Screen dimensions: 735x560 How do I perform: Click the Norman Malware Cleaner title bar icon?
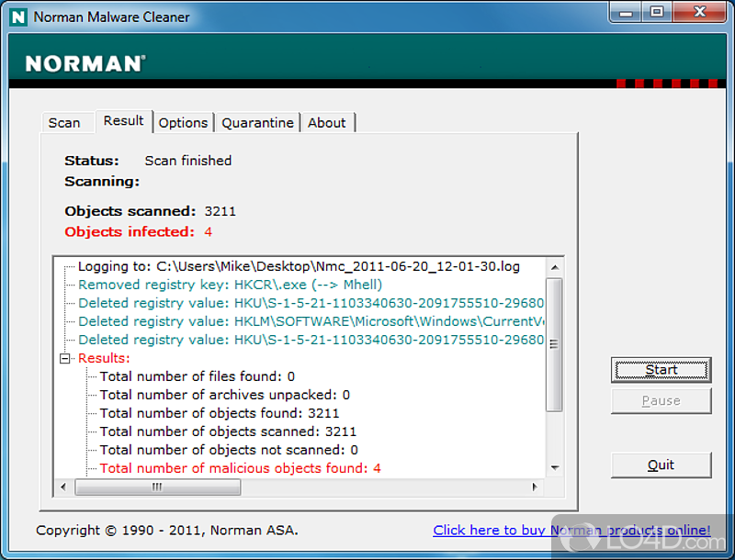tap(18, 17)
